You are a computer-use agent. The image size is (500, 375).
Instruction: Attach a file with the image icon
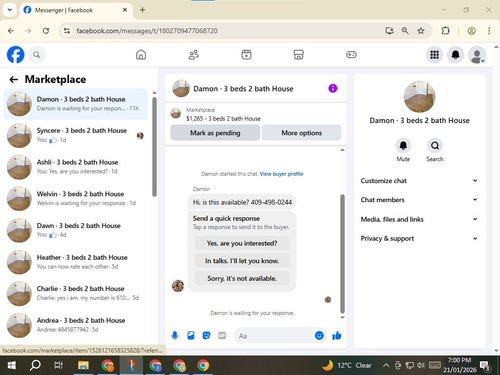point(191,335)
